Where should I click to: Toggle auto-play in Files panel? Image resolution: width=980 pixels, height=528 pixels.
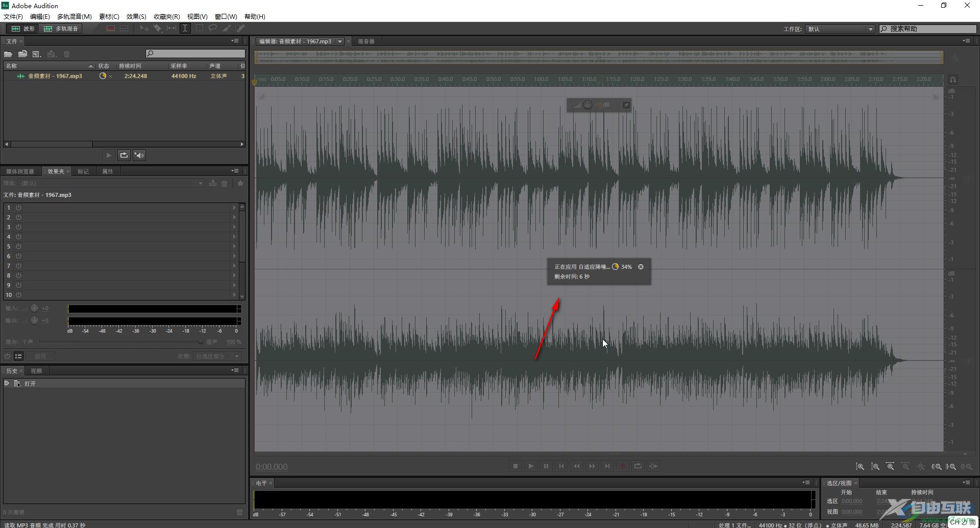(139, 155)
